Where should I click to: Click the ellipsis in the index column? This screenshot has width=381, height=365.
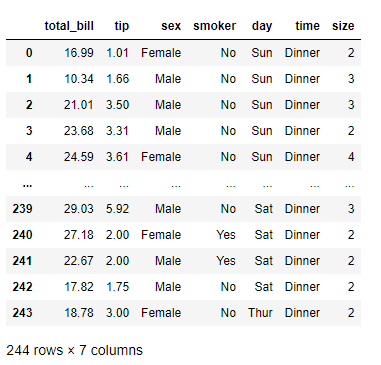click(27, 184)
